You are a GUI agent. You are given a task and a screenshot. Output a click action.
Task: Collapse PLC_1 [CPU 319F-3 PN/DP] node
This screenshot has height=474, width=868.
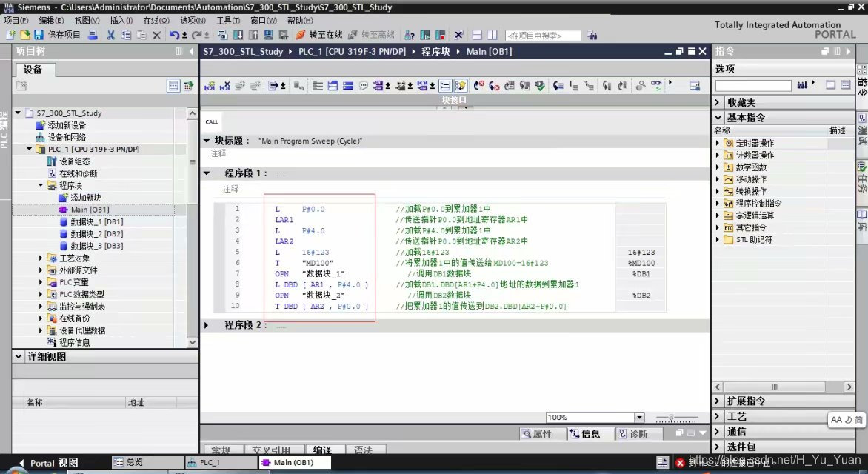30,149
